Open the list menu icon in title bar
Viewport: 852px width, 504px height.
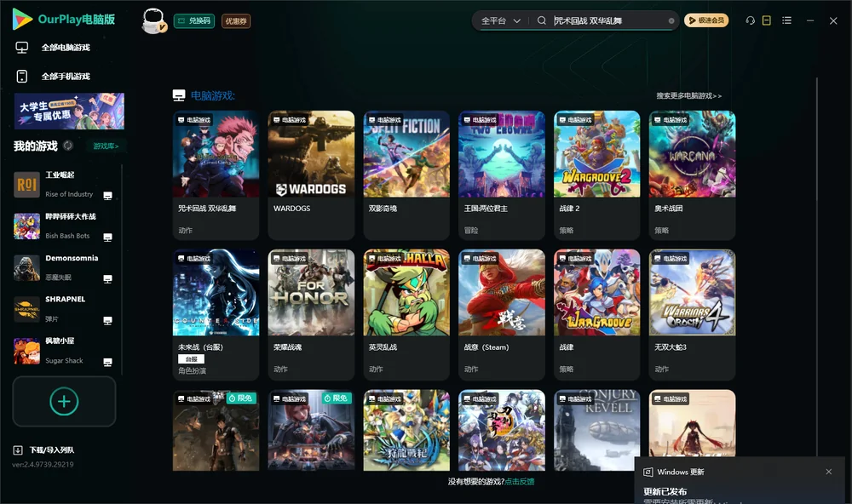coord(786,20)
